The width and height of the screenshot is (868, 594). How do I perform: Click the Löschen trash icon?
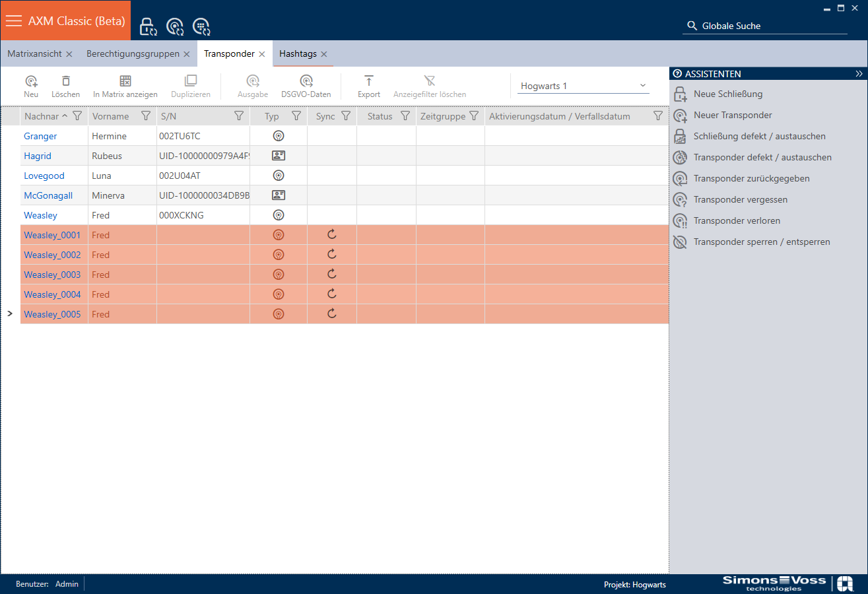pyautogui.click(x=65, y=81)
